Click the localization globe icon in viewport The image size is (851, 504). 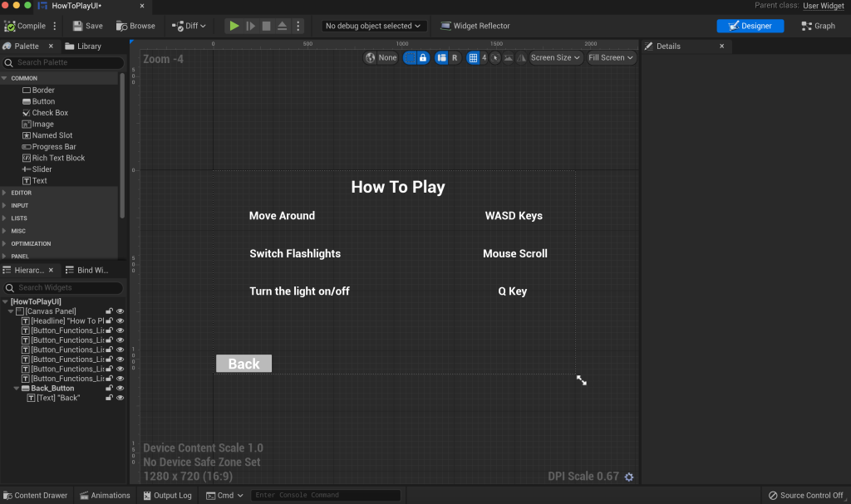(371, 58)
